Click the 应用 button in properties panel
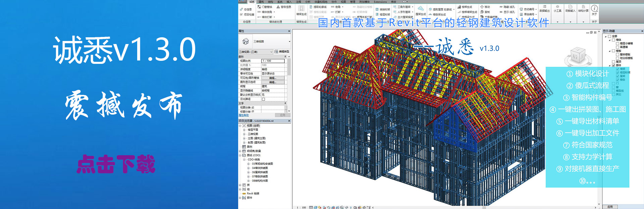The image size is (644, 209). 282,115
